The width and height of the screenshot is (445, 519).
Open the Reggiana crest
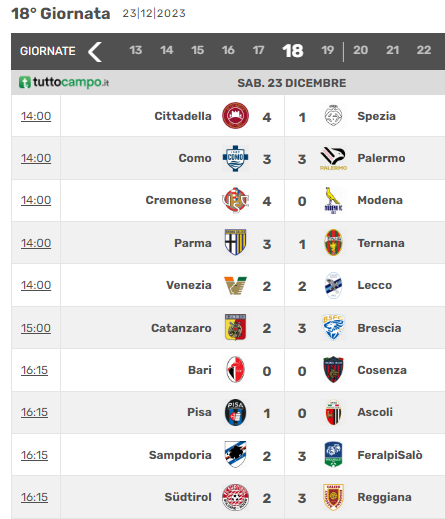click(x=333, y=497)
